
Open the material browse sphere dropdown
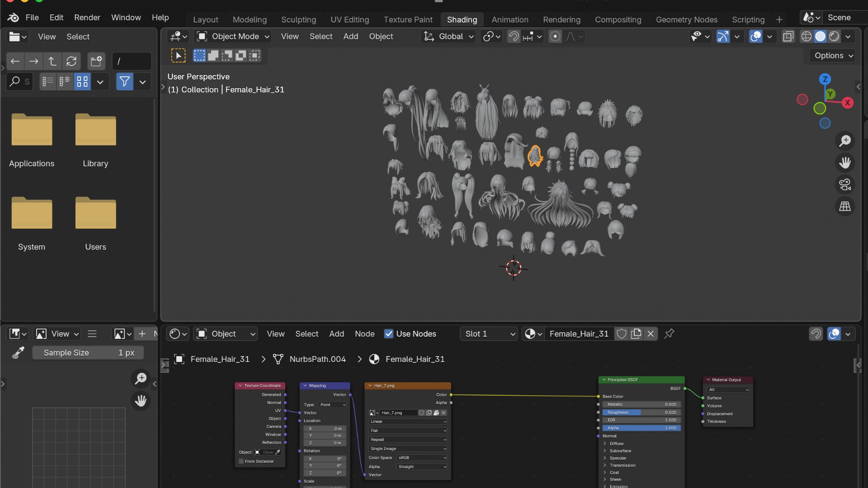click(x=533, y=334)
